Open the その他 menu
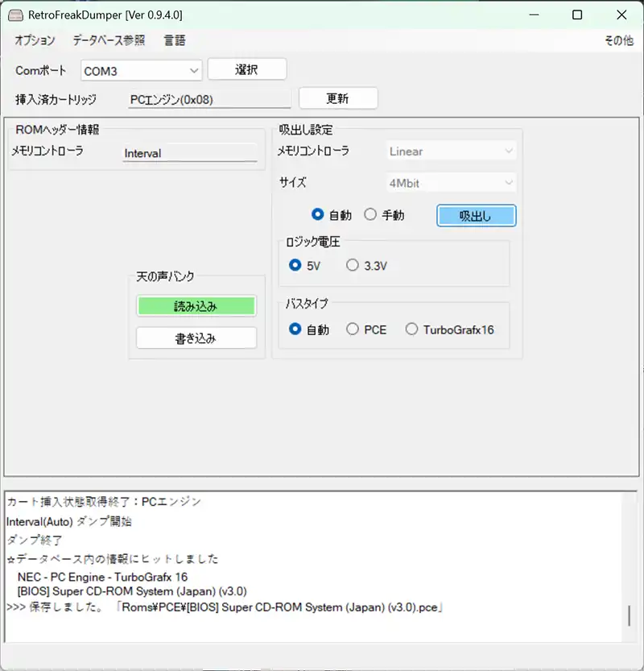The height and width of the screenshot is (671, 644). (618, 40)
